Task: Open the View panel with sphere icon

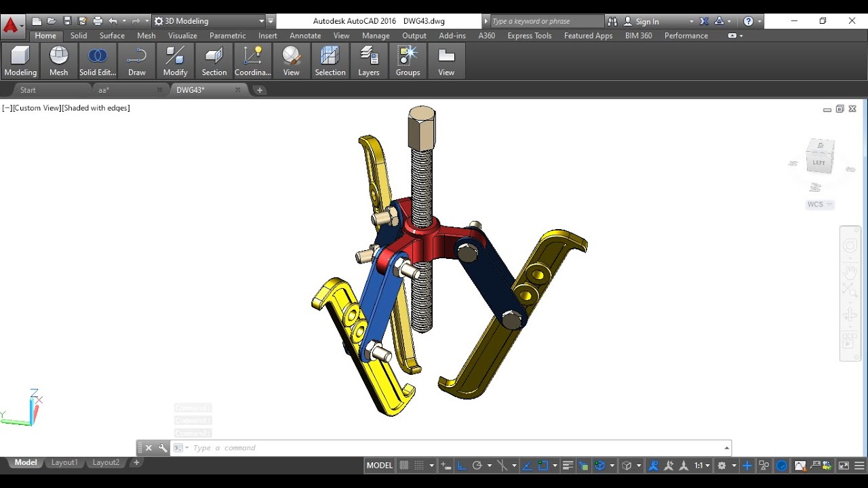Action: (292, 60)
